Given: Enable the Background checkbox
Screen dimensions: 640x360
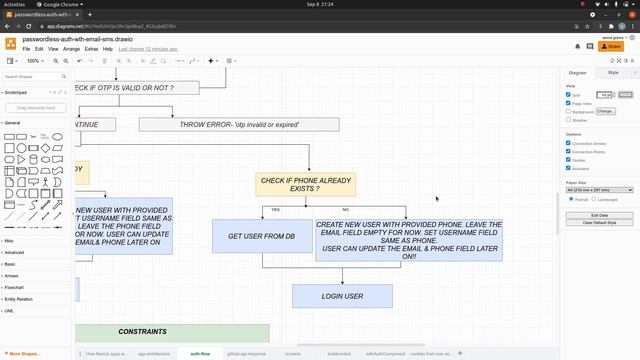Looking at the screenshot, I should [568, 111].
